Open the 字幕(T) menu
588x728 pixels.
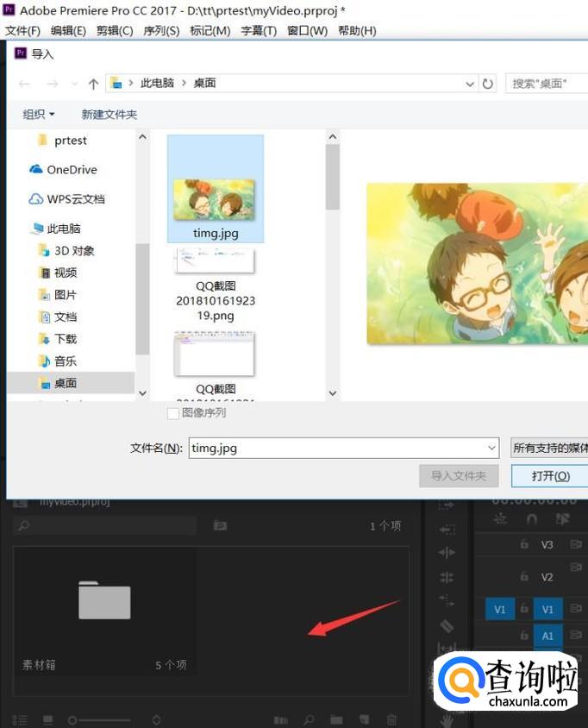259,31
